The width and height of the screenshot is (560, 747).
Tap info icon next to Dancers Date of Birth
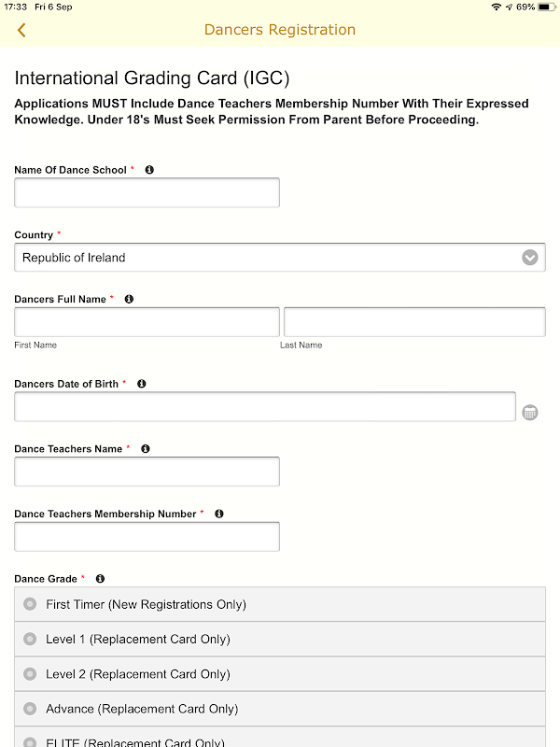pos(142,384)
